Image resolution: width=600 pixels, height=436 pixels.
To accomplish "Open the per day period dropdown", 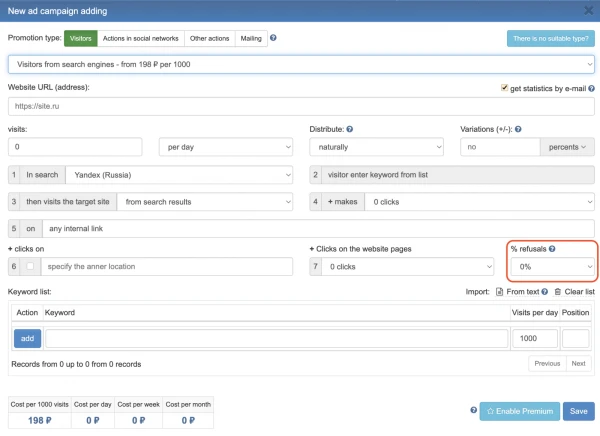I will tap(226, 147).
